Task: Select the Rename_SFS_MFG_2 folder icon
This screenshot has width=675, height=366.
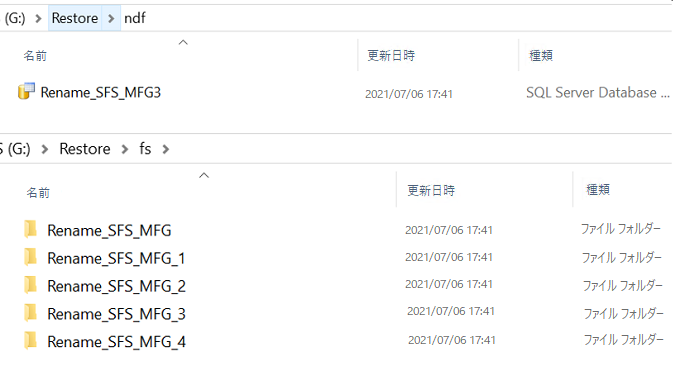Action: [x=31, y=285]
